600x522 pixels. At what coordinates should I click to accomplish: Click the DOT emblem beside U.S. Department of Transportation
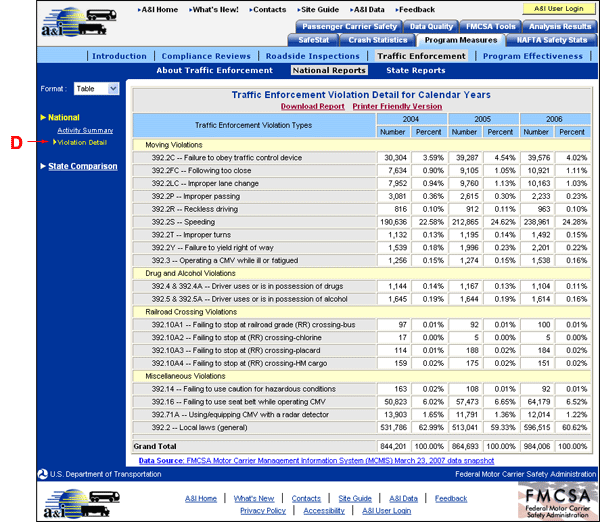[42, 474]
